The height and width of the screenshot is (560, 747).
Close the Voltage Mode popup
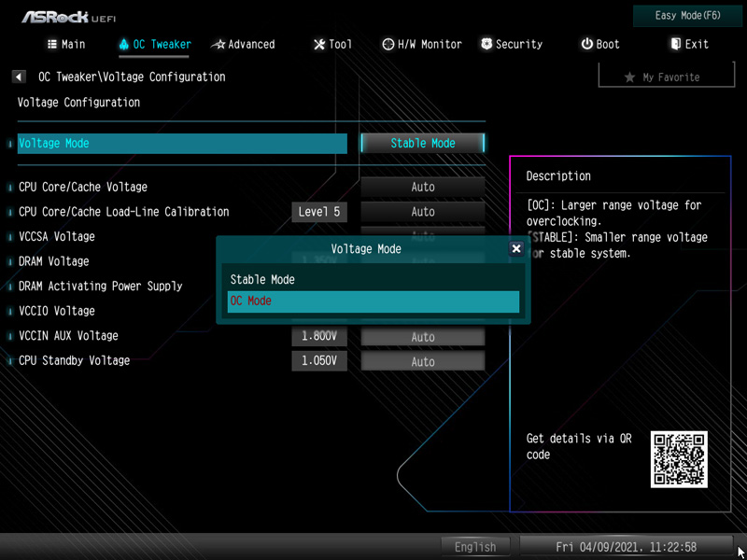tap(515, 249)
